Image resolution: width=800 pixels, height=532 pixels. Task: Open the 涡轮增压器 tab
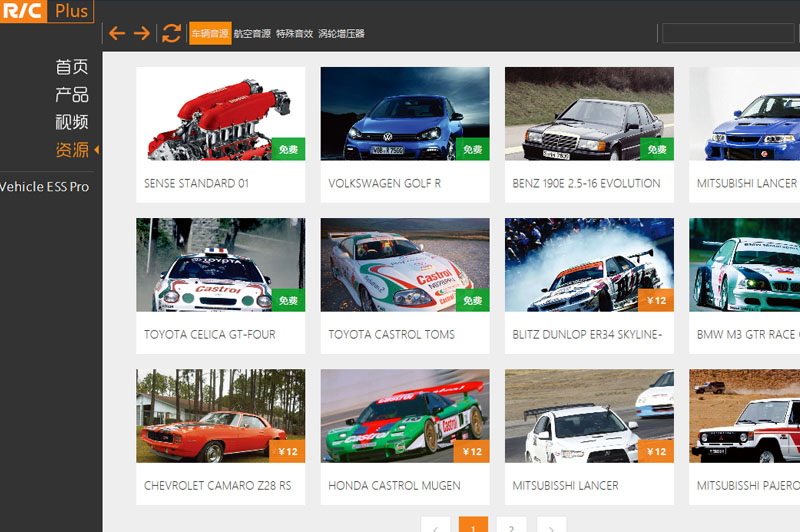341,34
